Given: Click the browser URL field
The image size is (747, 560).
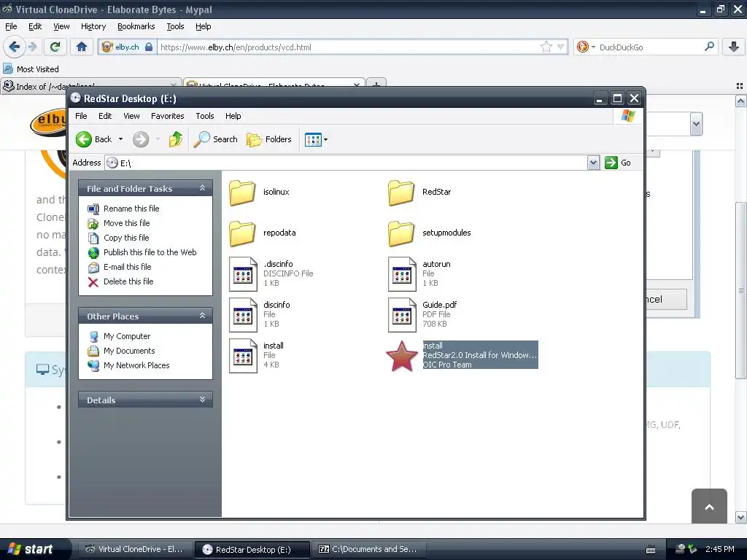Looking at the screenshot, I should 349,47.
